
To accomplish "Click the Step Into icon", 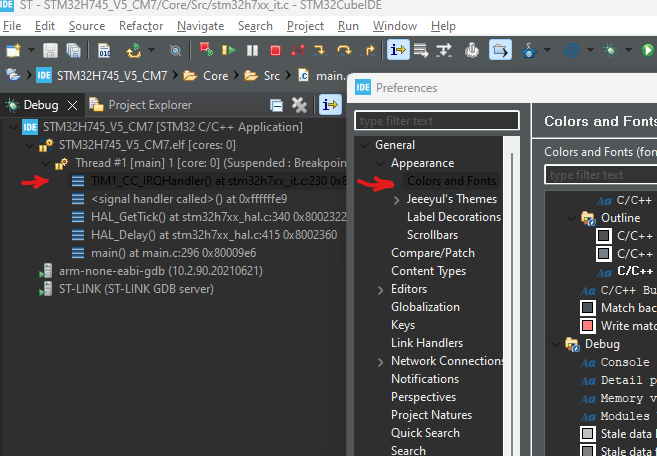I will 321,50.
